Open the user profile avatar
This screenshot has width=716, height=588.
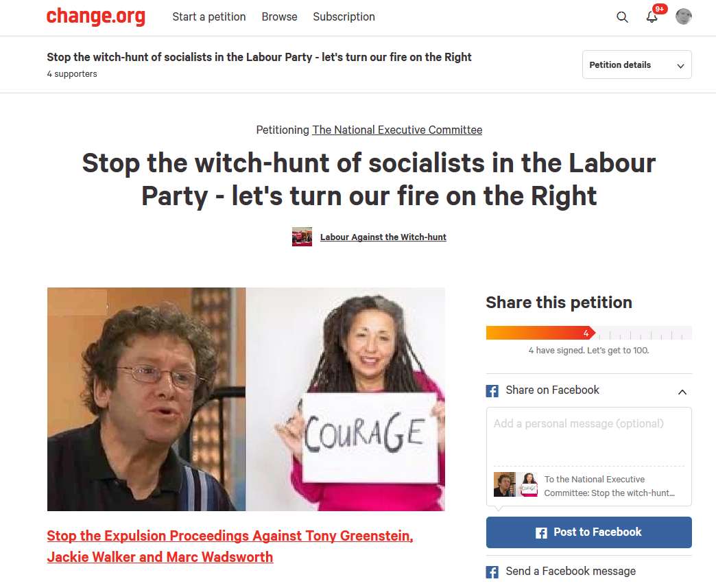(x=684, y=17)
